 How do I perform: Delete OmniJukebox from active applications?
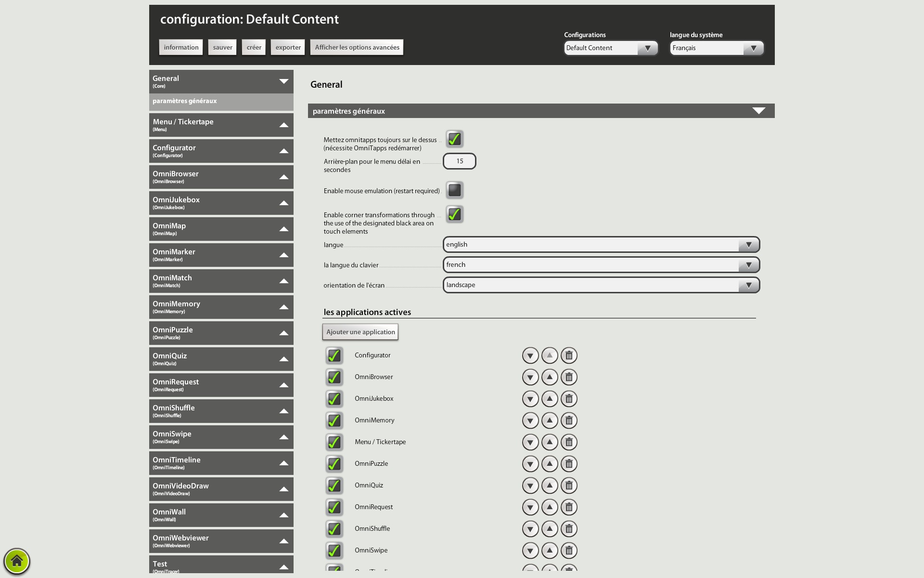click(x=569, y=399)
